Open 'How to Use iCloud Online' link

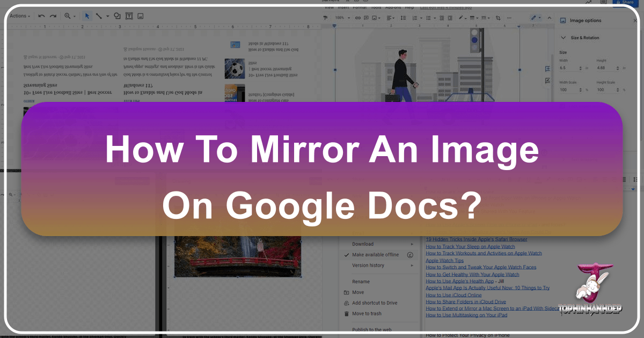[453, 295]
